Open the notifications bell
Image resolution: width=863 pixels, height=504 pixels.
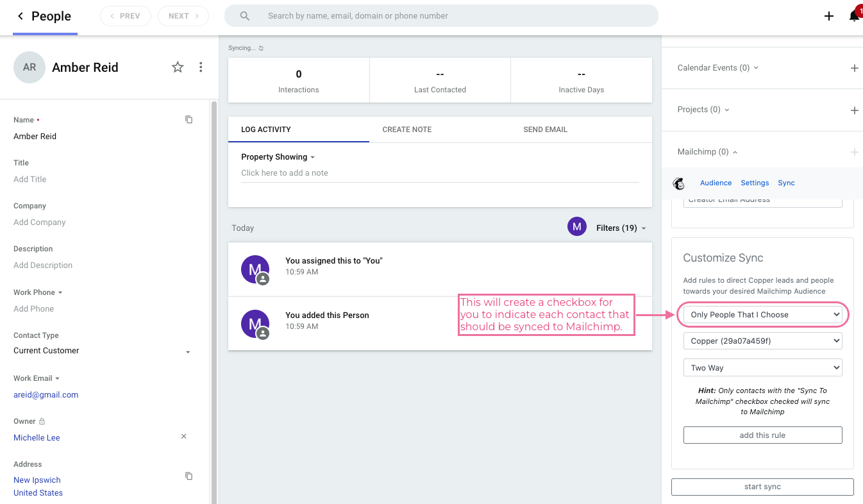click(x=854, y=16)
